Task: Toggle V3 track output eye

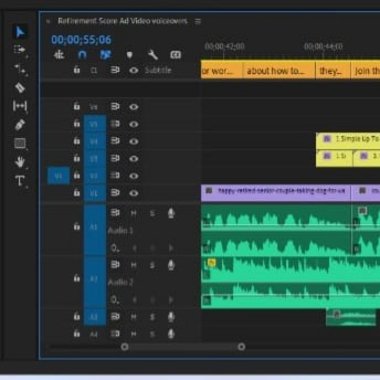Action: click(134, 159)
